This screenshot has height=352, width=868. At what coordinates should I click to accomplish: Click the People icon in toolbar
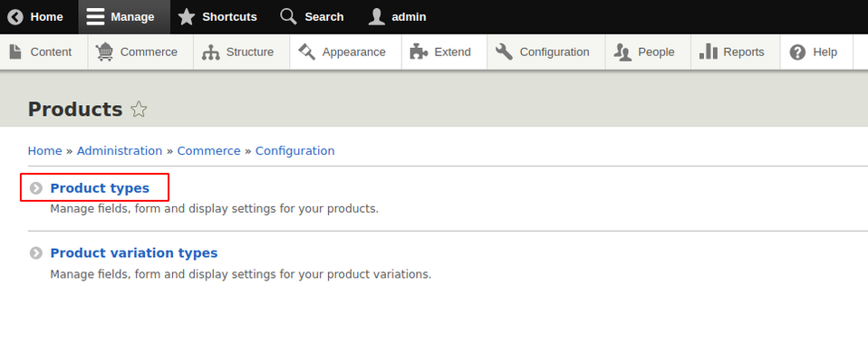[x=622, y=52]
